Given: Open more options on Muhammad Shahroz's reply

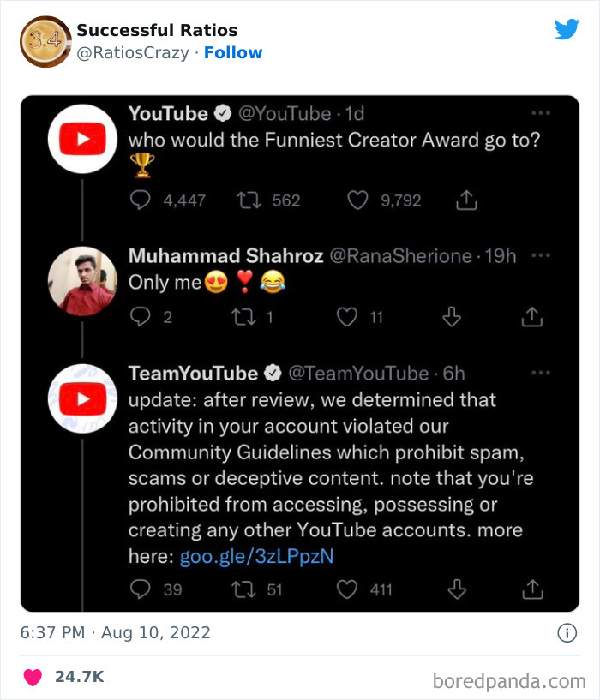Looking at the screenshot, I should [540, 255].
